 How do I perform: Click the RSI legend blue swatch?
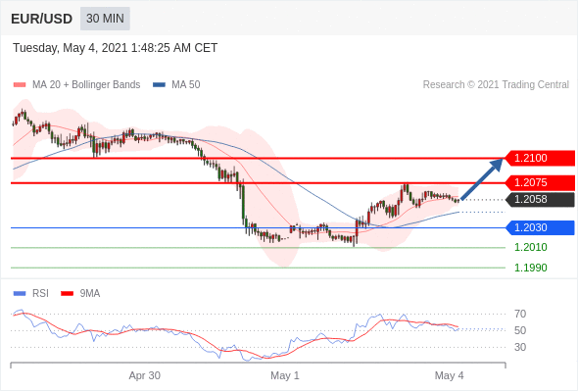pos(20,294)
